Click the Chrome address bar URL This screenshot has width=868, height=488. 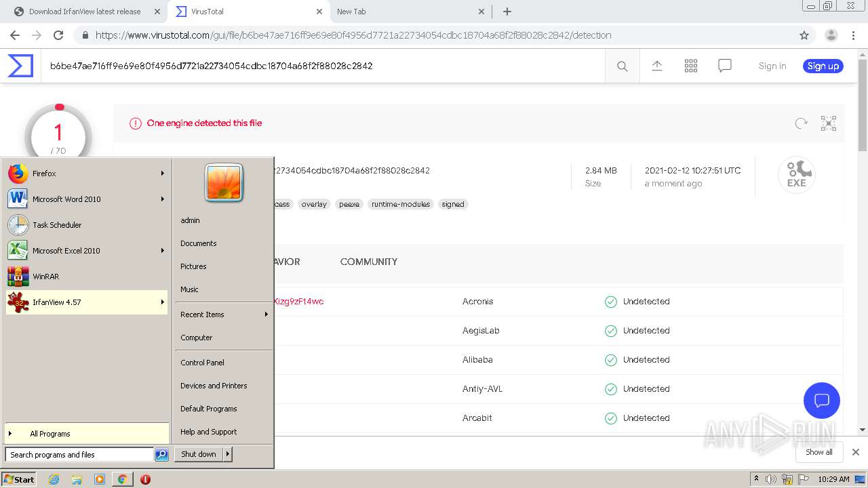coord(353,35)
